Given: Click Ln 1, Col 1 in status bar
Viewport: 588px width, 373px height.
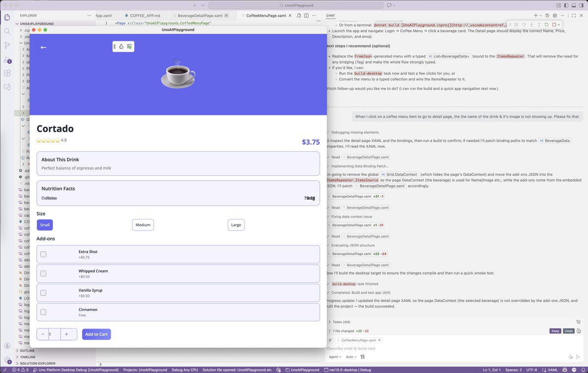Looking at the screenshot, I should point(491,370).
